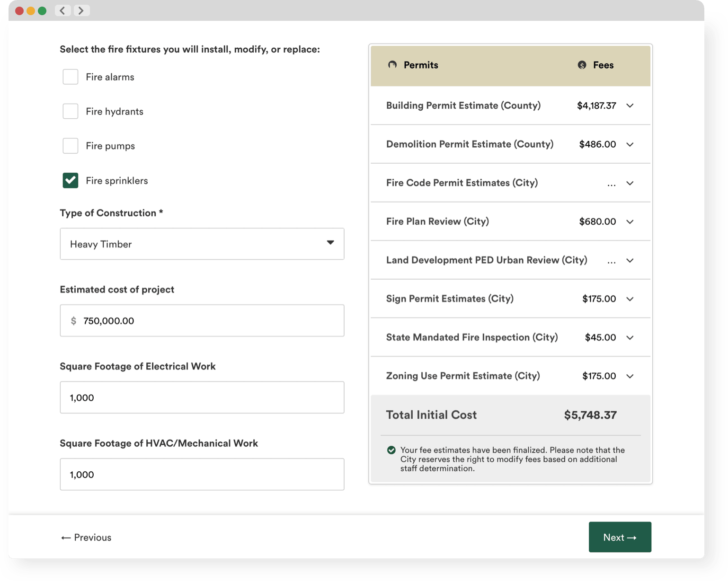728x582 pixels.
Task: Click the Fees dollar icon
Action: 582,65
